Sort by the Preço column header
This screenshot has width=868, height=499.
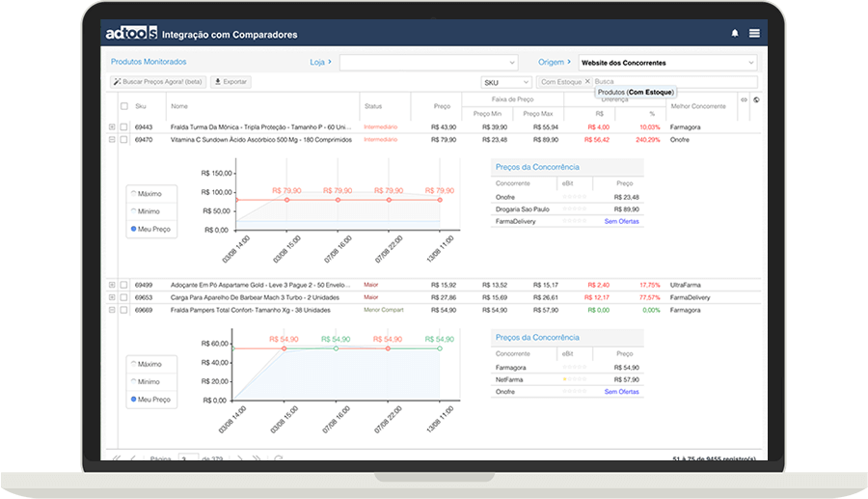pos(443,106)
